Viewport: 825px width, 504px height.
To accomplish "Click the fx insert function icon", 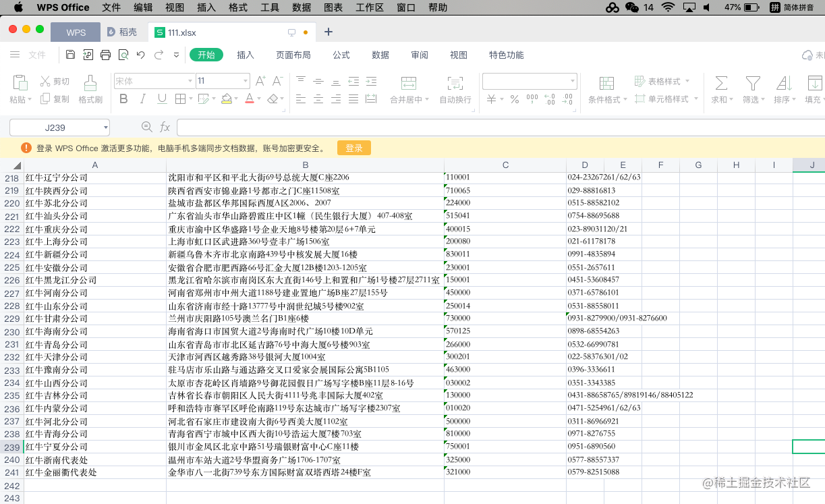I will pyautogui.click(x=165, y=127).
